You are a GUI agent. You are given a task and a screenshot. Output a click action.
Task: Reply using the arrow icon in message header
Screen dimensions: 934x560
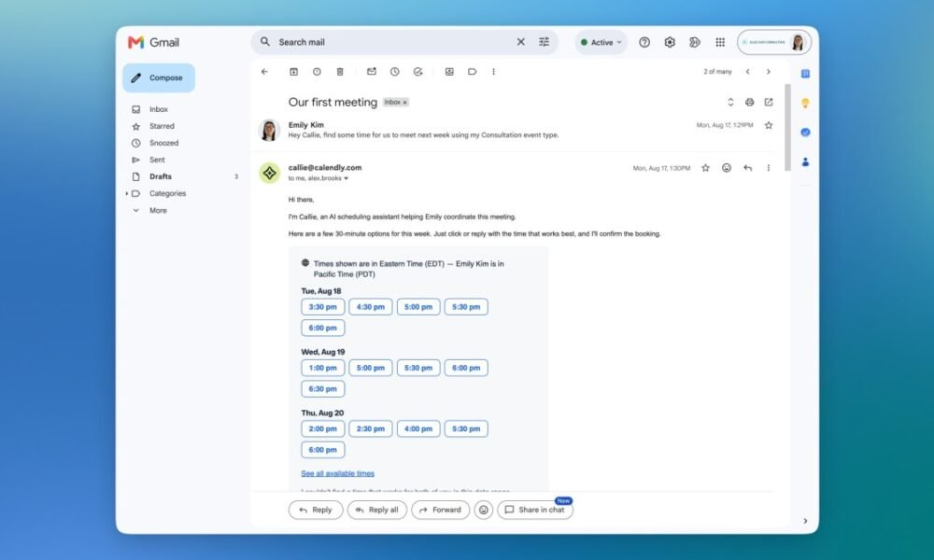(x=747, y=168)
